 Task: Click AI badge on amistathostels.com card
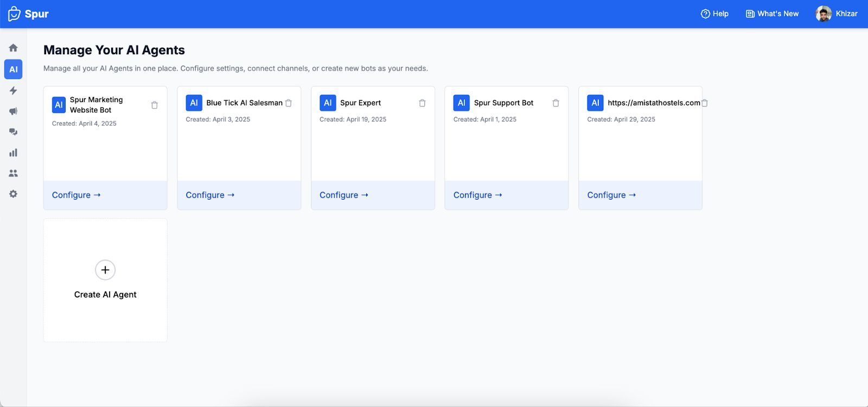click(595, 103)
